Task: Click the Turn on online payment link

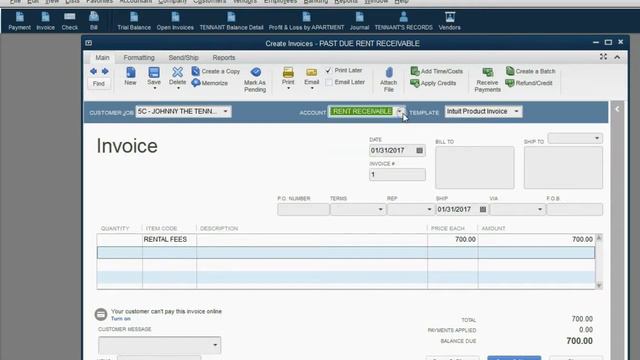Action: [x=121, y=319]
